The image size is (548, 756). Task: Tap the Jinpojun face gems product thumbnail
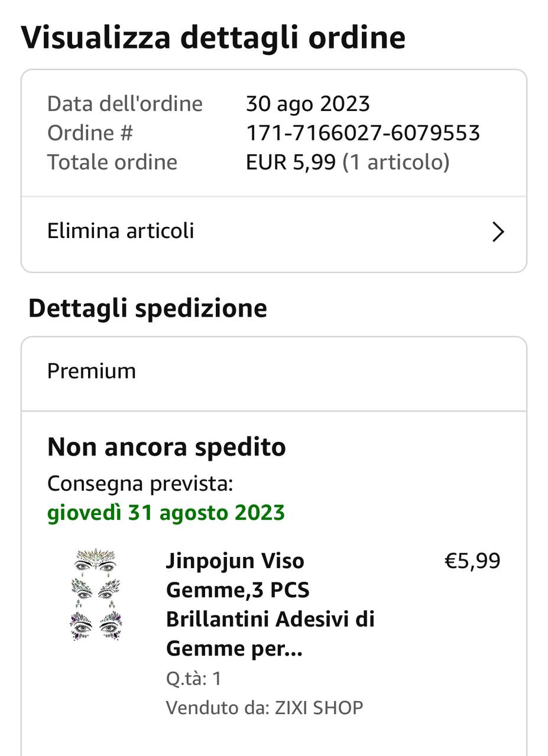tap(96, 595)
